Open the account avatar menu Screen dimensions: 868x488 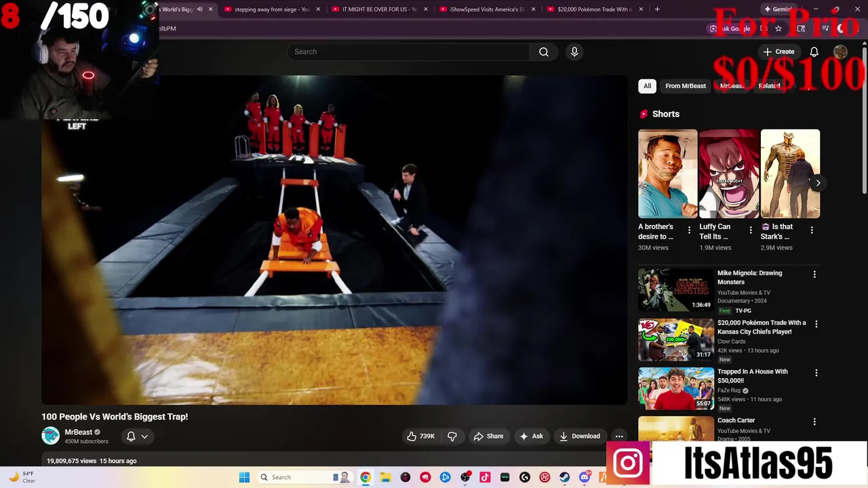tap(840, 52)
